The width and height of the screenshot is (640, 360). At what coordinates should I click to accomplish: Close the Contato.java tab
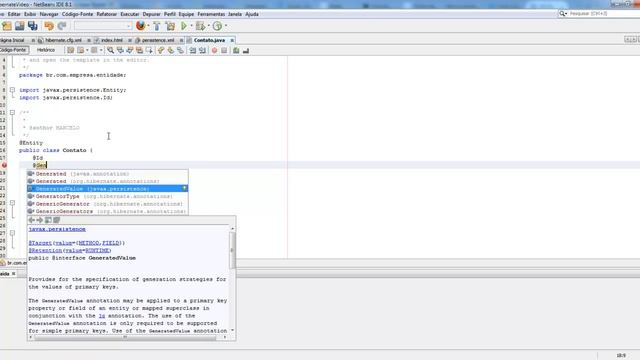[x=232, y=40]
